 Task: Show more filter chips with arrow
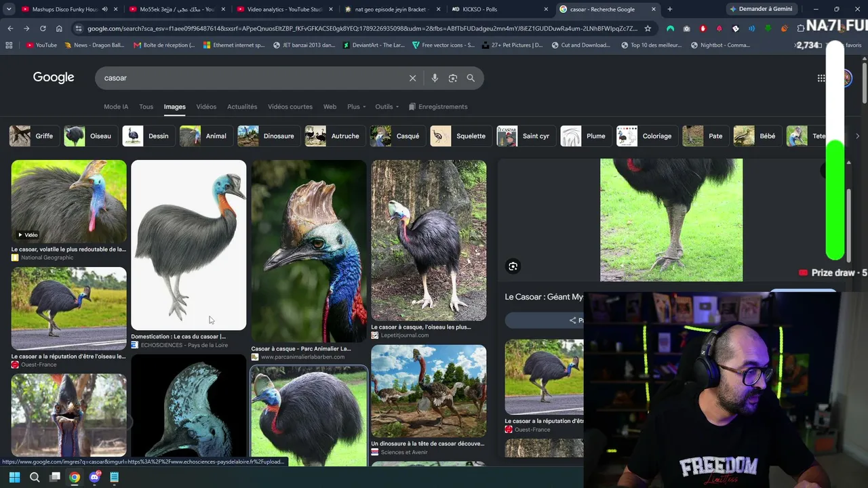pos(857,136)
